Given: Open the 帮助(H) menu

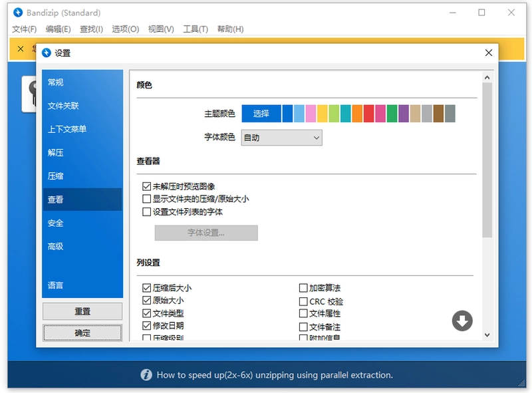Looking at the screenshot, I should pos(230,29).
